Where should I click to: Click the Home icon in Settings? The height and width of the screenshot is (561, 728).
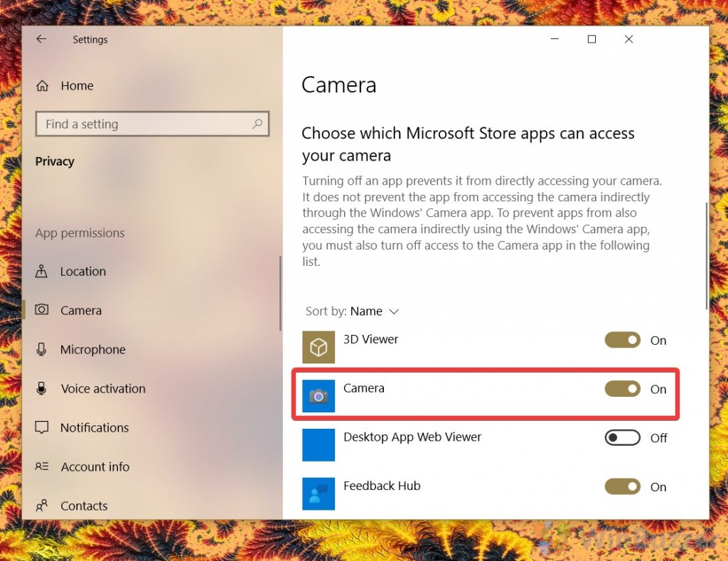[x=43, y=85]
